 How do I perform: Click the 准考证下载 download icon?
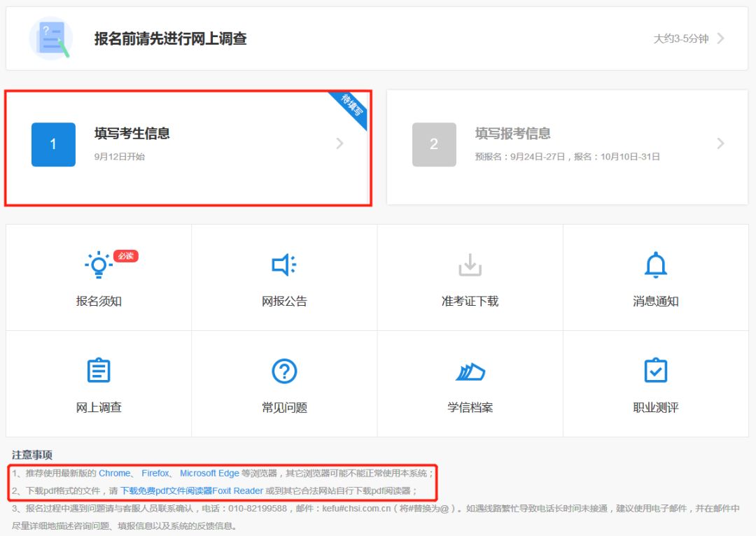[470, 265]
